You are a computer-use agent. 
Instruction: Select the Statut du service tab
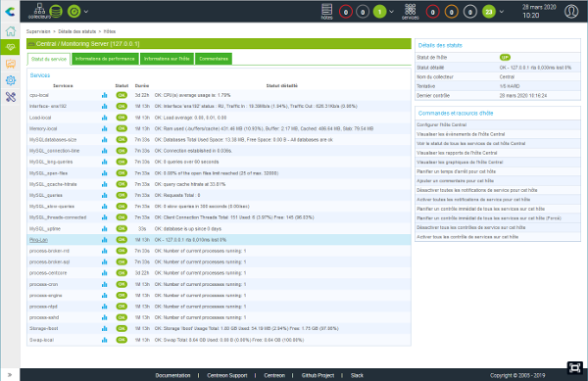[x=49, y=59]
